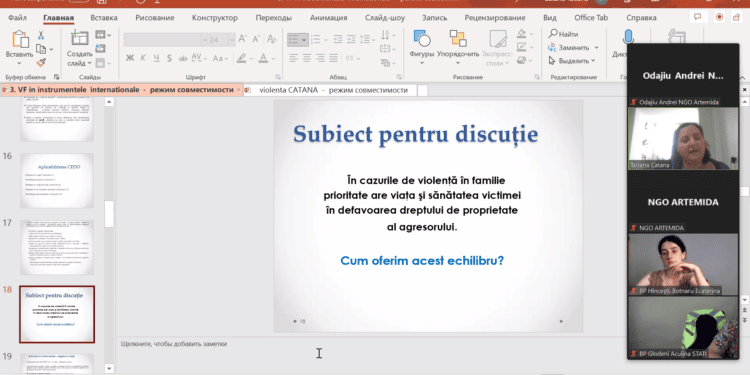The width and height of the screenshot is (750, 375).
Task: Select slide 18 Subiect pentru discuție thumbnail
Action: pyautogui.click(x=57, y=314)
